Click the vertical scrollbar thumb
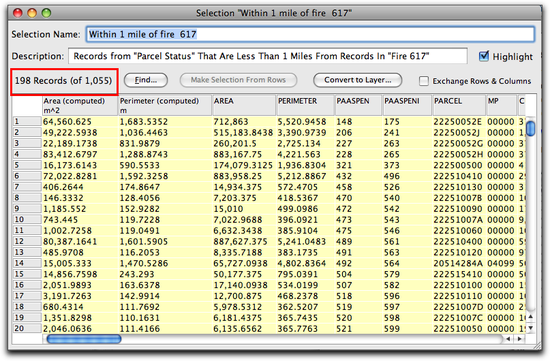 click(x=531, y=128)
